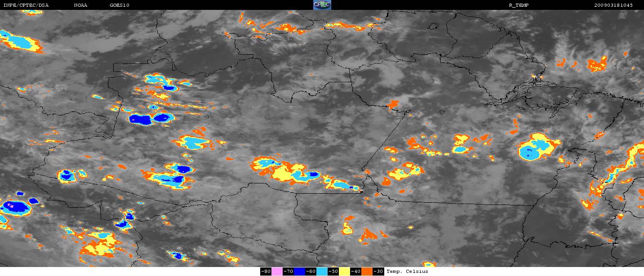Screen dimensions: 644x276
Task: Pick the dark blue legend swatch
Action: 299,272
